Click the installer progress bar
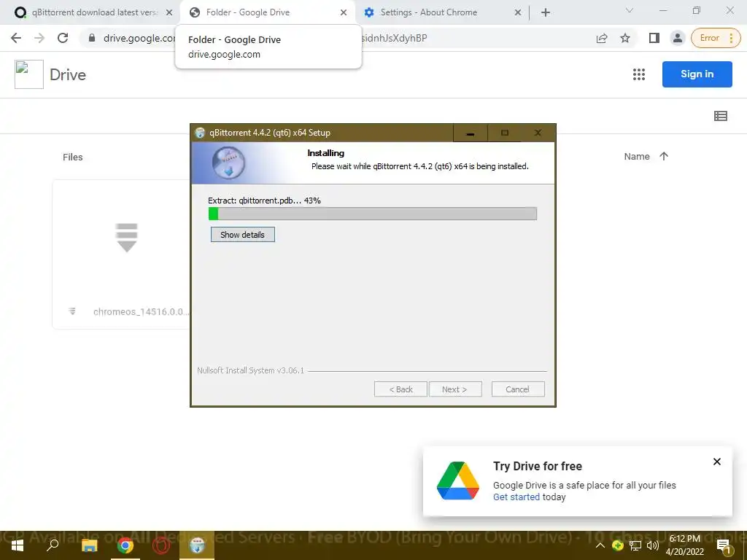Viewport: 747px width, 560px height. tap(373, 214)
